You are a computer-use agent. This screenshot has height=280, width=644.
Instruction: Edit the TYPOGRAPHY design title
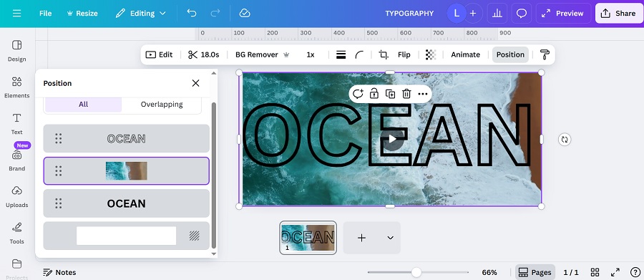409,13
